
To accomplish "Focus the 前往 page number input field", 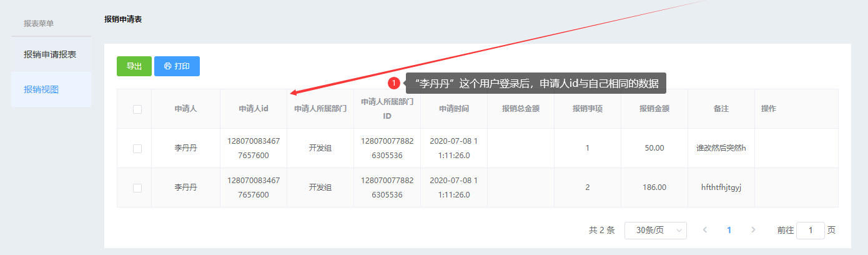I will (811, 230).
